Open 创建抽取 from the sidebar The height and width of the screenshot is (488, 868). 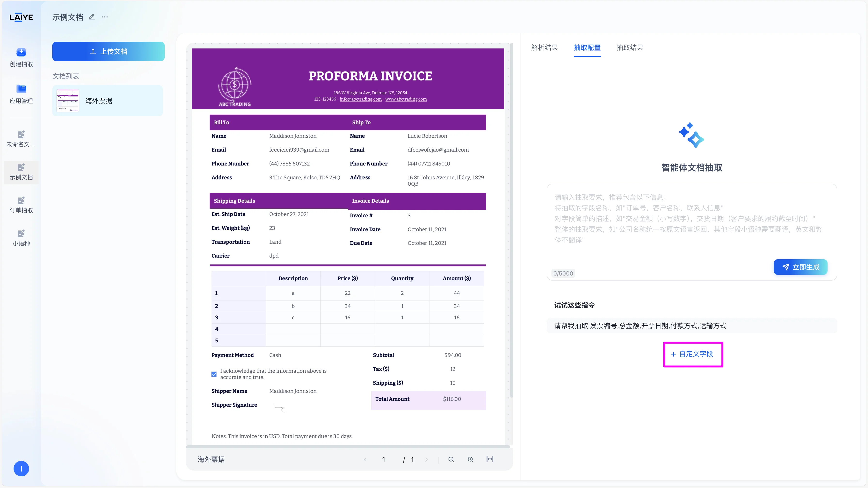[21, 57]
